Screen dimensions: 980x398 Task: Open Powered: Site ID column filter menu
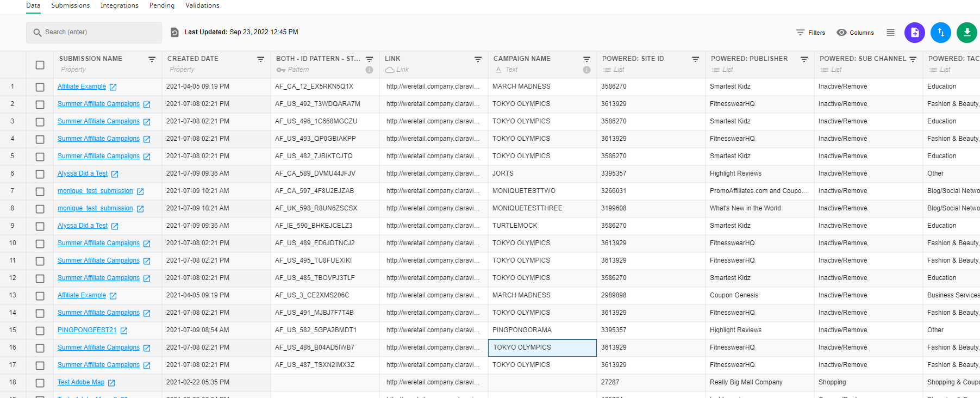point(696,59)
